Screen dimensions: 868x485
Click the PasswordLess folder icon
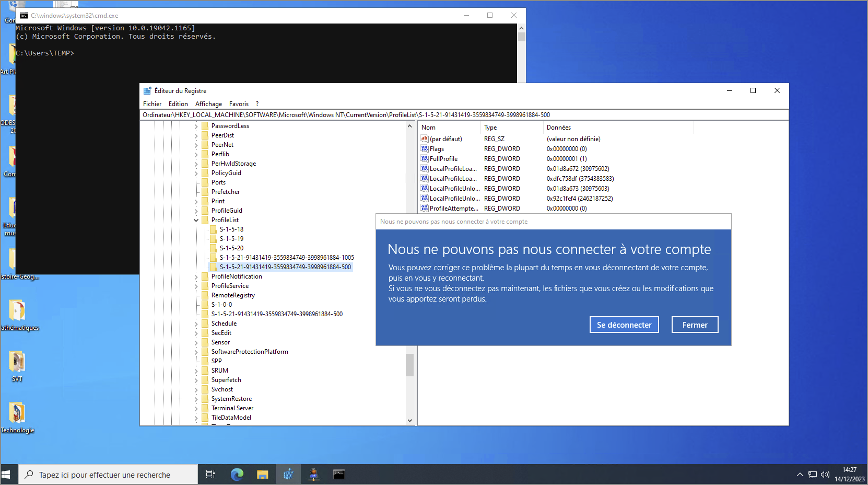(205, 126)
